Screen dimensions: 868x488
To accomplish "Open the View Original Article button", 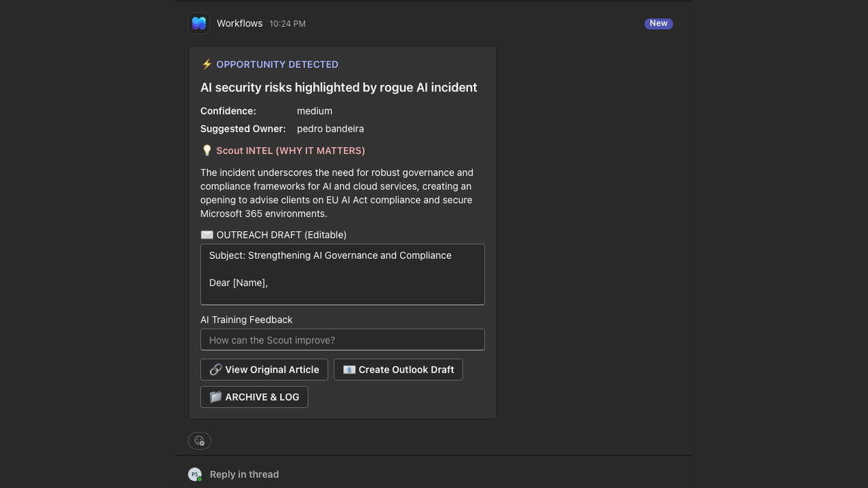I will [x=264, y=369].
